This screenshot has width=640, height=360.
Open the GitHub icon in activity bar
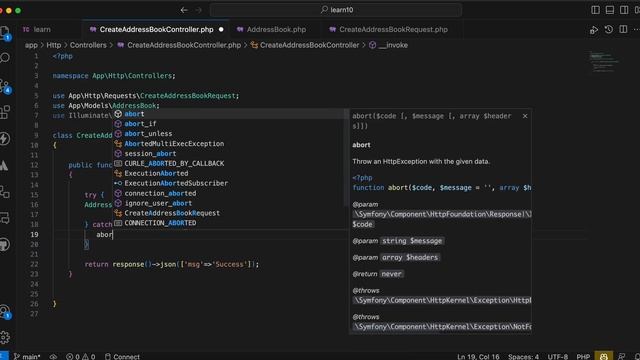[x=5, y=244]
